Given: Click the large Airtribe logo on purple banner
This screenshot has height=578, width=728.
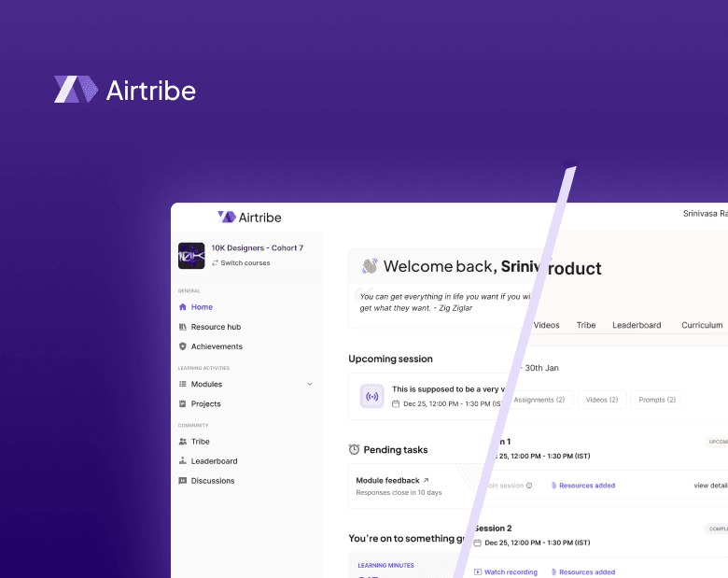Looking at the screenshot, I should pyautogui.click(x=125, y=90).
